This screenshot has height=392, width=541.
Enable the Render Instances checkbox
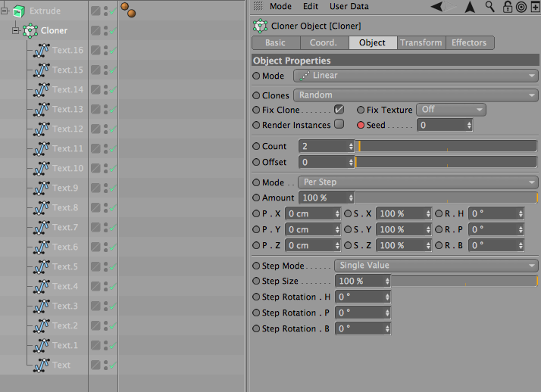(339, 124)
